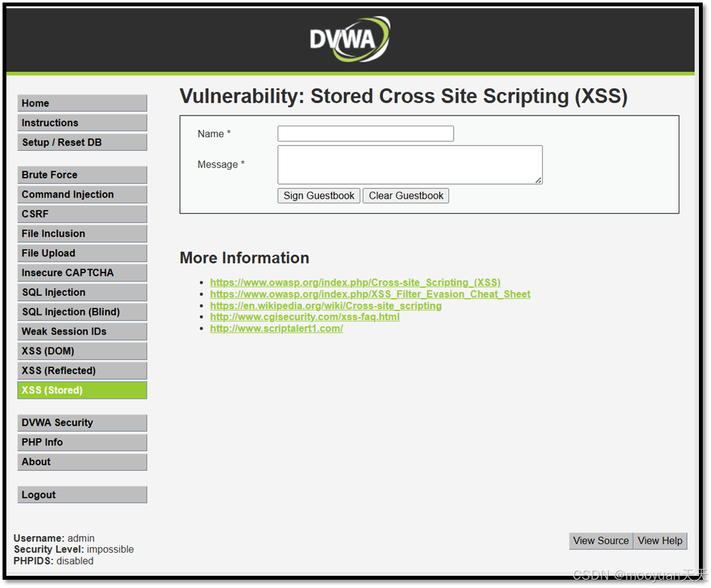
Task: Focus the Name input field
Action: (365, 133)
